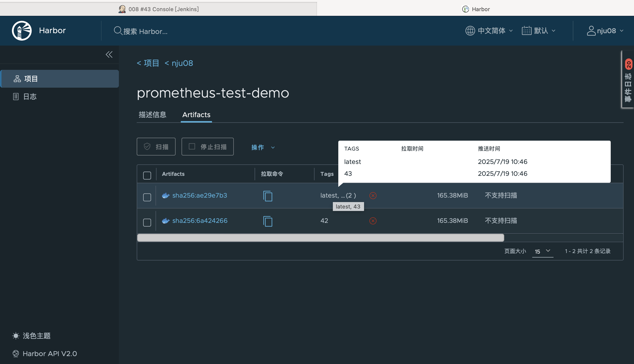634x364 pixels.
Task: Click '43' in the tags popup
Action: [x=348, y=174]
